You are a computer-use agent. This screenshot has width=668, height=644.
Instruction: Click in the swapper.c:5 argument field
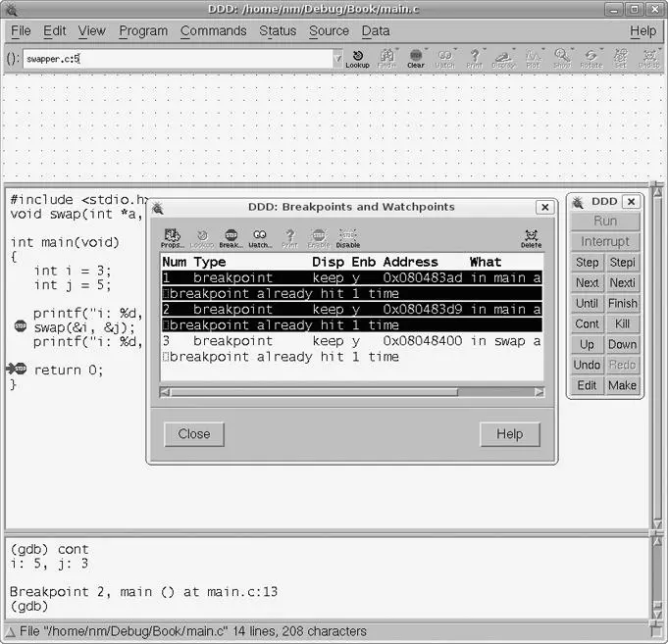177,59
